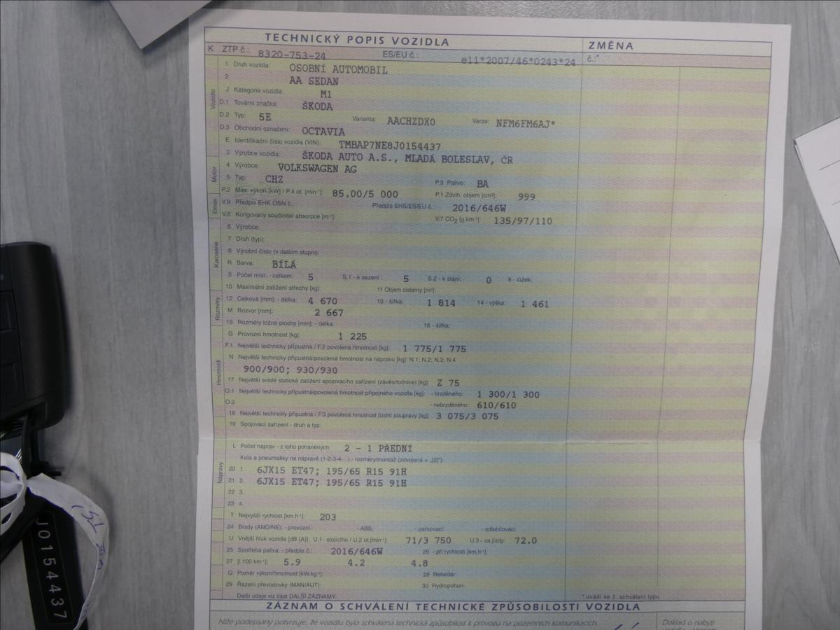This screenshot has height=630, width=840.
Task: Click combination weight 3 075/3 075
Action: pos(467,416)
